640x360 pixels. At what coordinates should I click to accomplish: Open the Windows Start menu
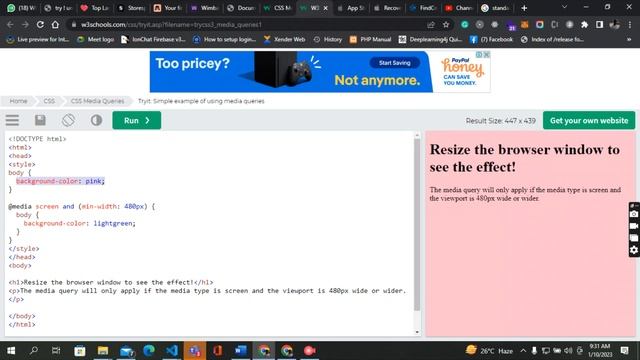(x=11, y=351)
